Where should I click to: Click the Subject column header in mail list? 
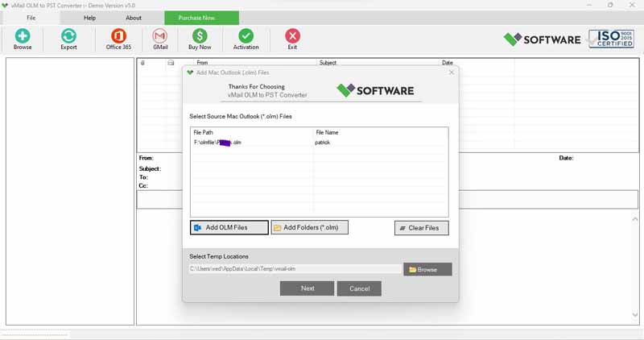(328, 63)
